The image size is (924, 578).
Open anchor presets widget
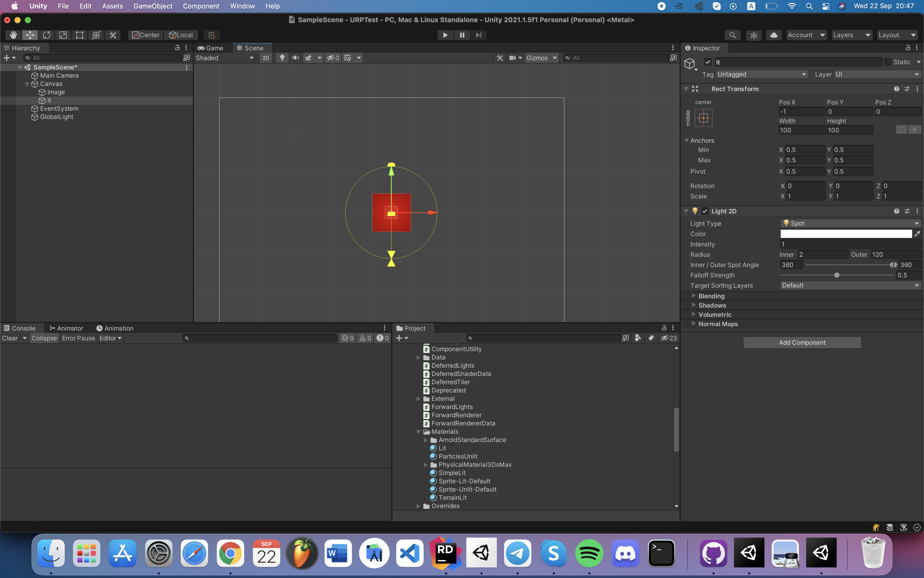(703, 118)
